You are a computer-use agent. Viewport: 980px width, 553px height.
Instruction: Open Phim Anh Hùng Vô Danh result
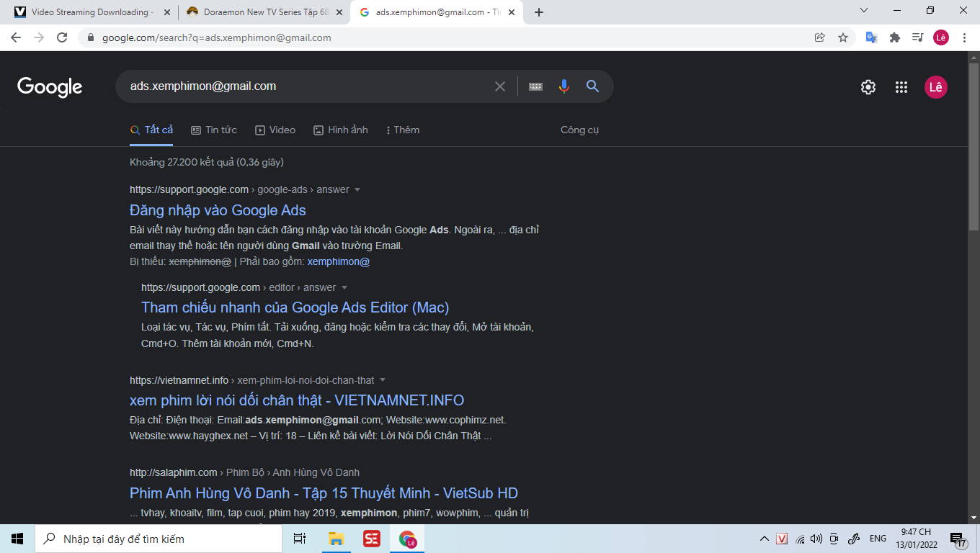click(x=324, y=493)
